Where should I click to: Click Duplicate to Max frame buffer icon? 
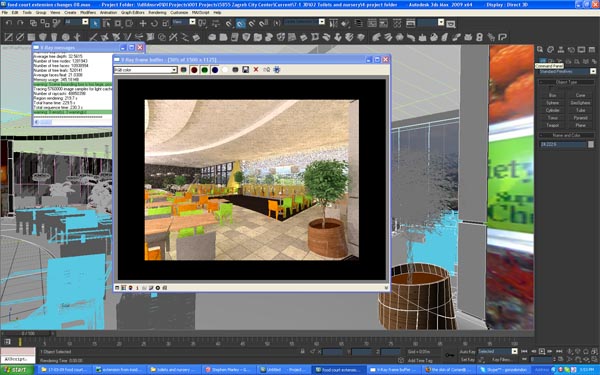point(266,70)
